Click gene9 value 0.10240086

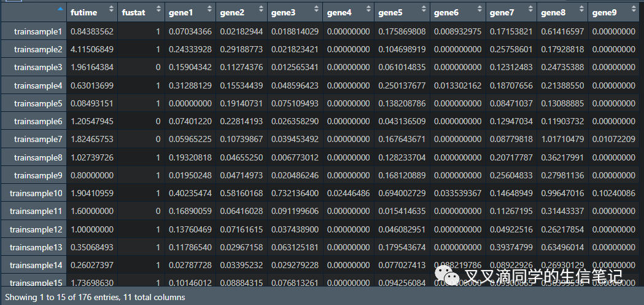coord(614,193)
